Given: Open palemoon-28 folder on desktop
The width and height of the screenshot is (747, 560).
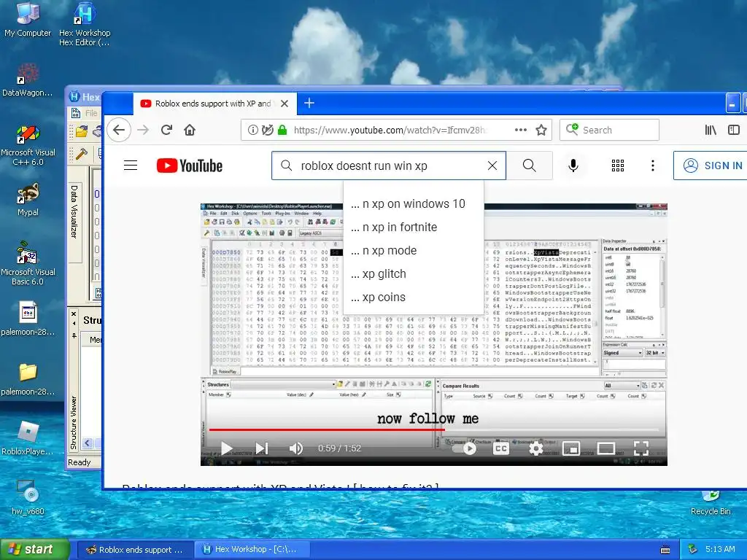Looking at the screenshot, I should 28,378.
